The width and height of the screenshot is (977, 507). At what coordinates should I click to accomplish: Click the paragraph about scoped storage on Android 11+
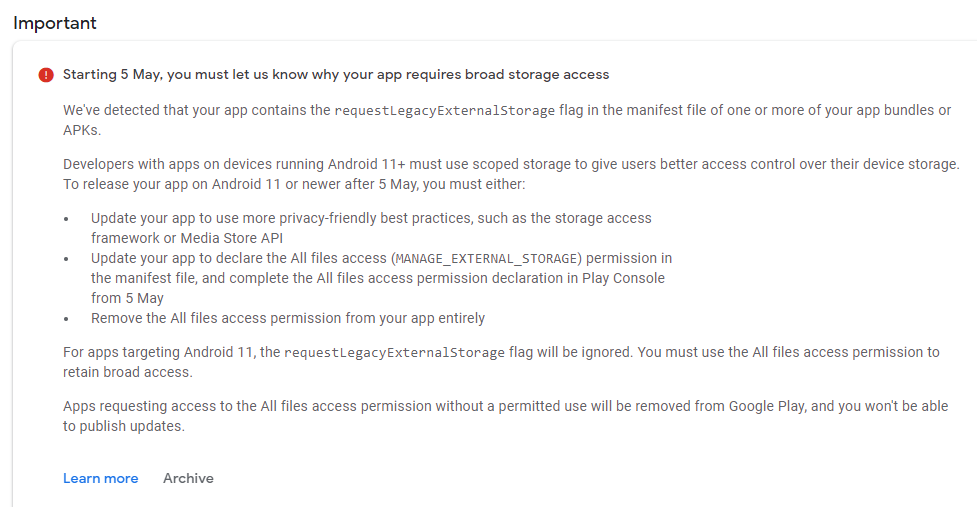[511, 174]
